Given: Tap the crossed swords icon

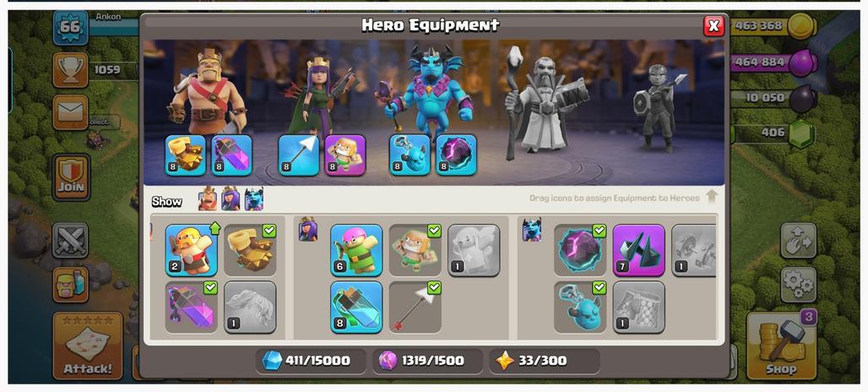Looking at the screenshot, I should (70, 240).
